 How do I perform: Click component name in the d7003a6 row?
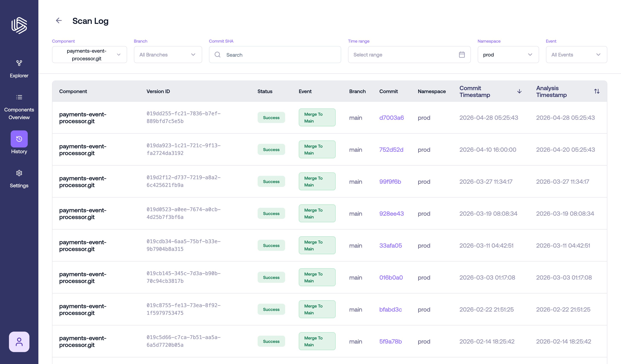point(83,118)
